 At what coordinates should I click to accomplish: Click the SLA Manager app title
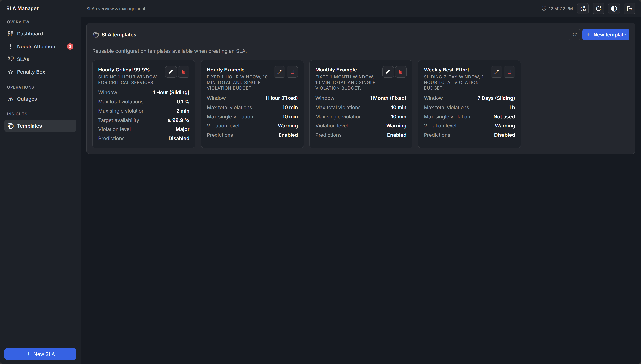pyautogui.click(x=22, y=8)
